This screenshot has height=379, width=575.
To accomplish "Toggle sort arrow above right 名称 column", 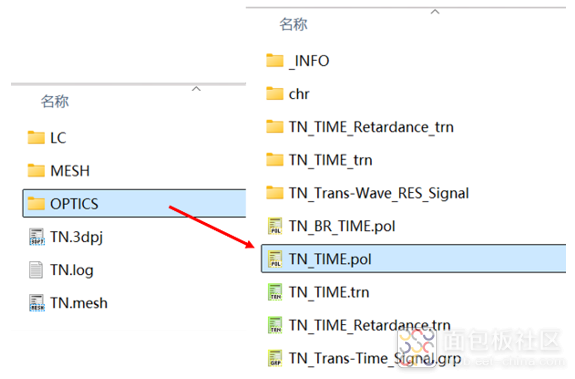I will [x=435, y=12].
